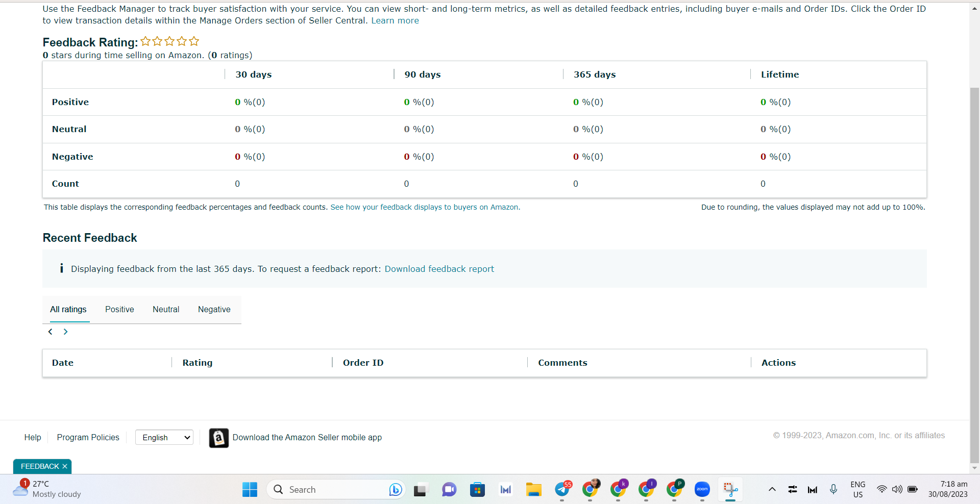This screenshot has width=980, height=504.
Task: Switch to the Negative feedback tab
Action: click(214, 309)
